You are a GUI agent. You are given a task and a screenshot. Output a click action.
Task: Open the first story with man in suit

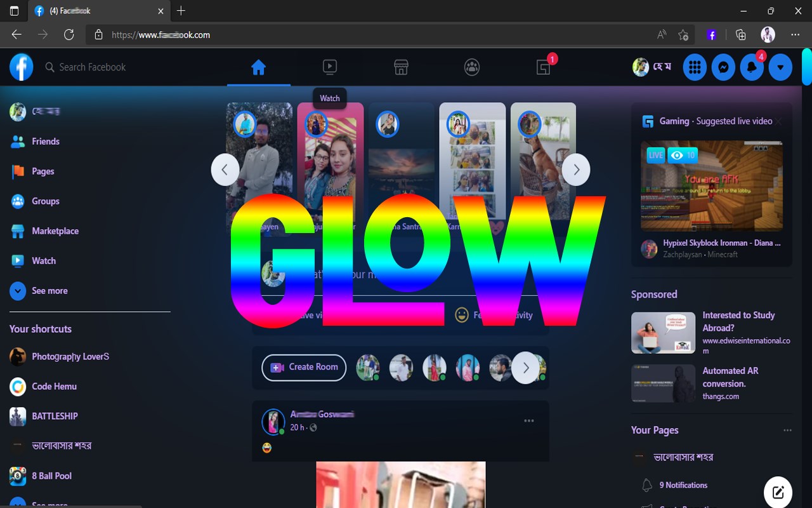click(259, 170)
